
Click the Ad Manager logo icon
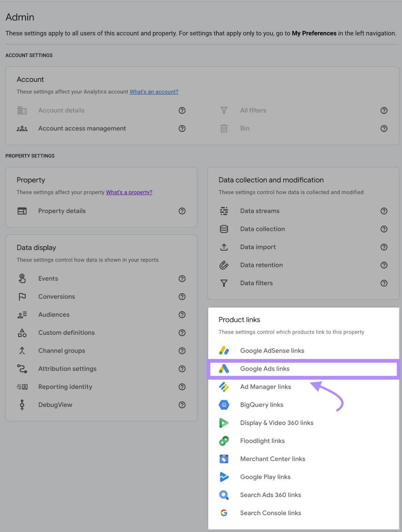tap(224, 387)
